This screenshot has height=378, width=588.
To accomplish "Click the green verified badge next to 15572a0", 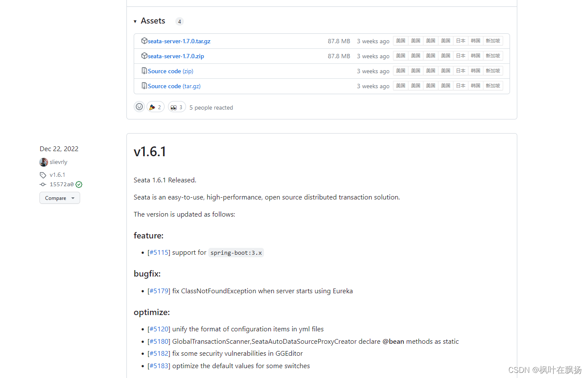I will (78, 184).
